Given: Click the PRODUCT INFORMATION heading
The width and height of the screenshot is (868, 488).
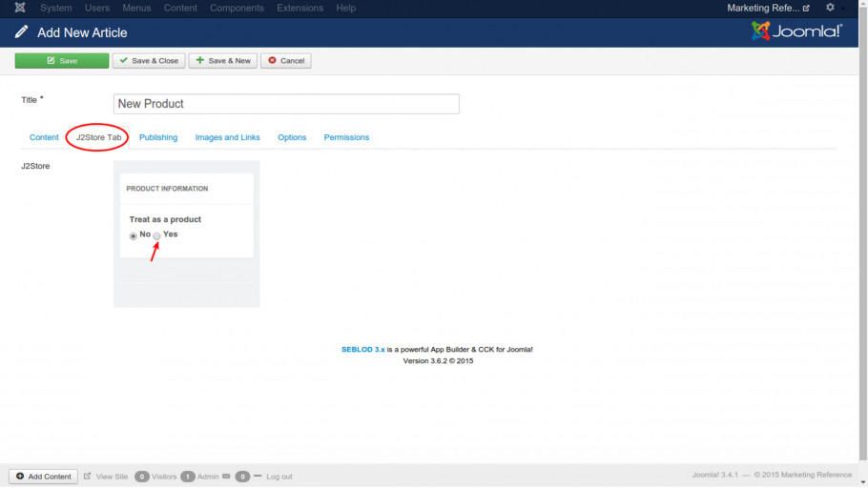Looking at the screenshot, I should (x=167, y=189).
